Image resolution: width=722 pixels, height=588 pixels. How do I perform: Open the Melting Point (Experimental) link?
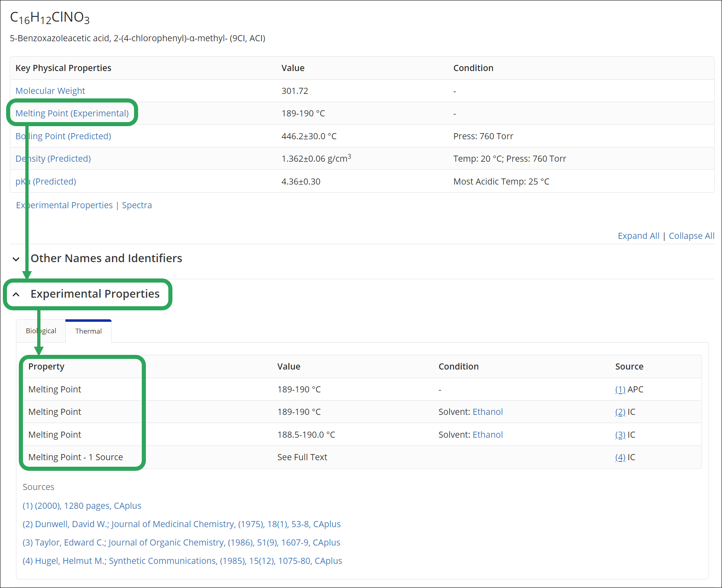point(72,113)
